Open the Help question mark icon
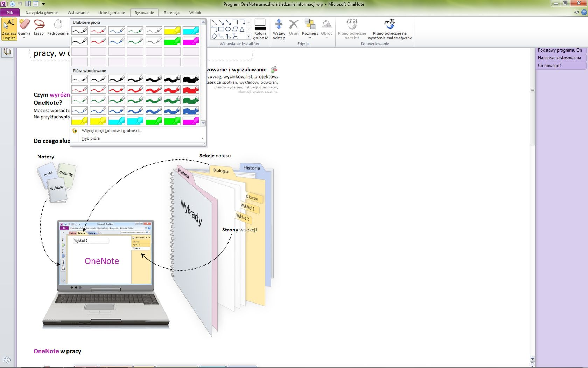The height and width of the screenshot is (368, 588). coord(584,12)
